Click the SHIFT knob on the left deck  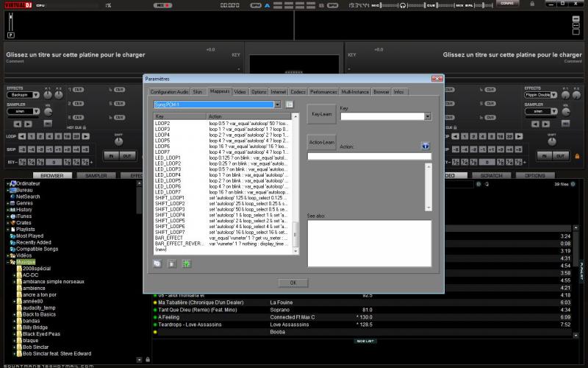tap(118, 141)
